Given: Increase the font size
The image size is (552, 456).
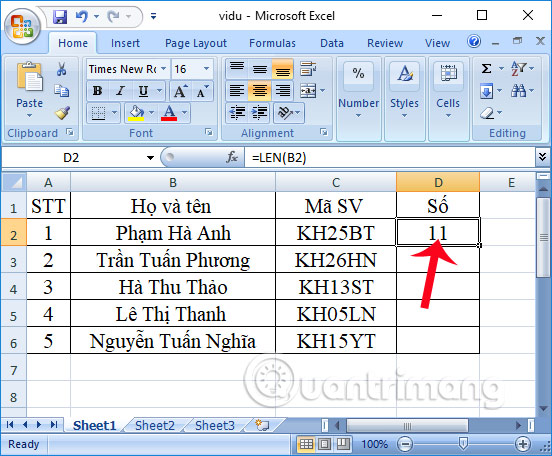Looking at the screenshot, I should click(181, 92).
